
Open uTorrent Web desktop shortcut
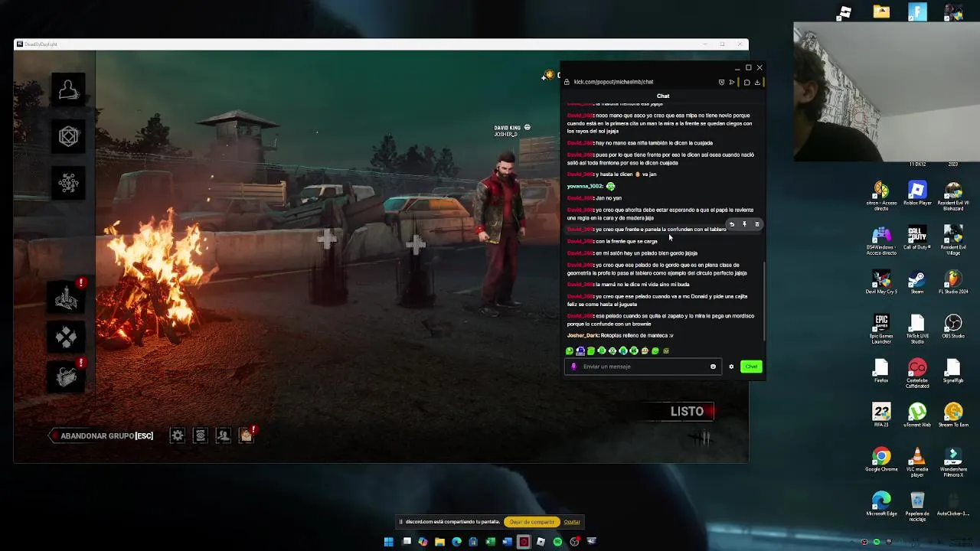917,416
